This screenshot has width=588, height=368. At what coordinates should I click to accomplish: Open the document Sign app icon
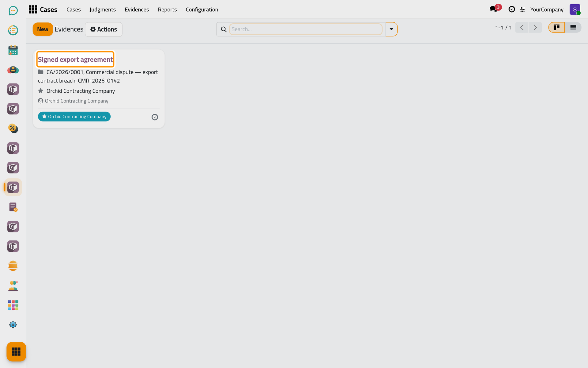(x=13, y=207)
